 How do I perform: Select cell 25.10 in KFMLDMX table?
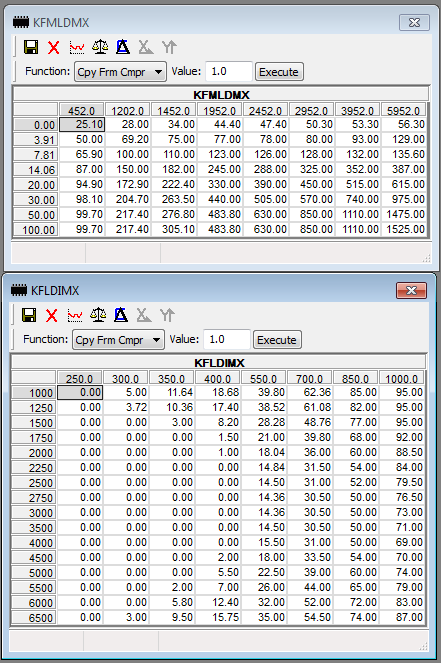82,124
